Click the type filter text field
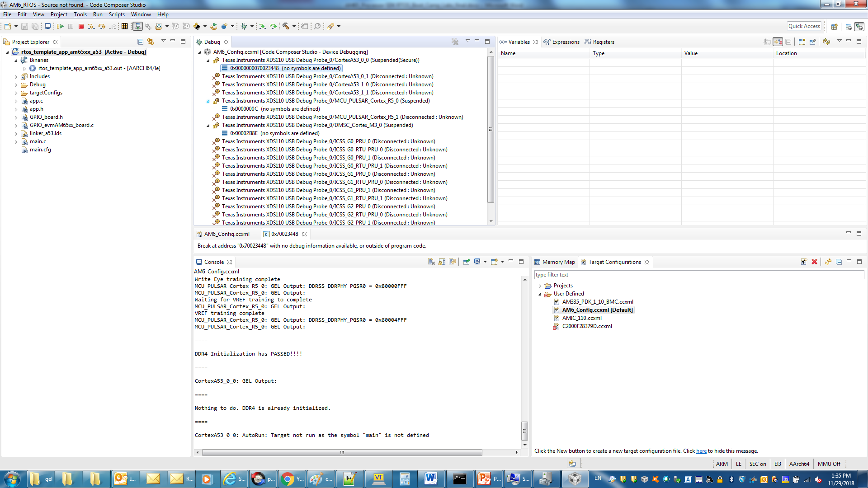Viewport: 868px width, 488px height. 699,275
